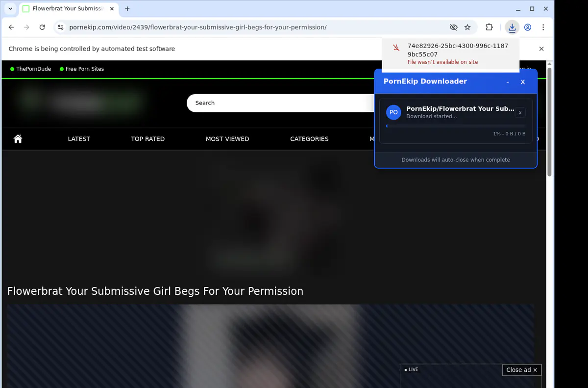The image size is (588, 388).
Task: Open the CATEGORIES menu item
Action: (x=309, y=139)
